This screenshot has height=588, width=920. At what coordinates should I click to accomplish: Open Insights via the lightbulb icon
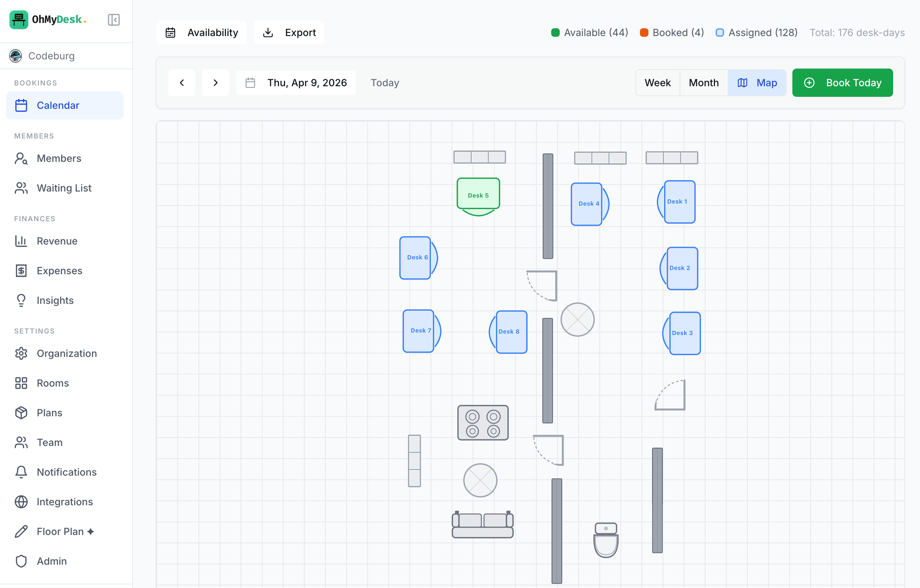pyautogui.click(x=21, y=300)
